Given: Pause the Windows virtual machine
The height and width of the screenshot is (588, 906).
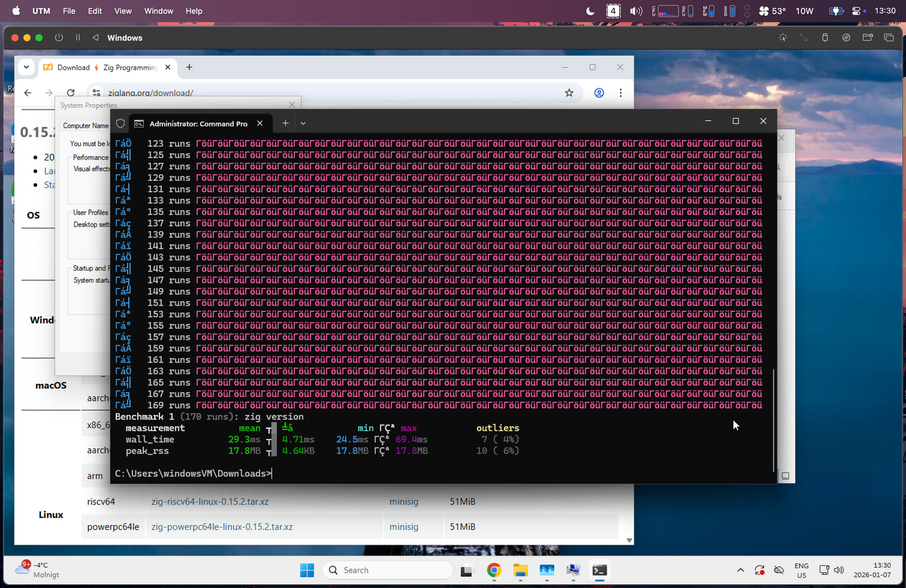Looking at the screenshot, I should [x=78, y=38].
